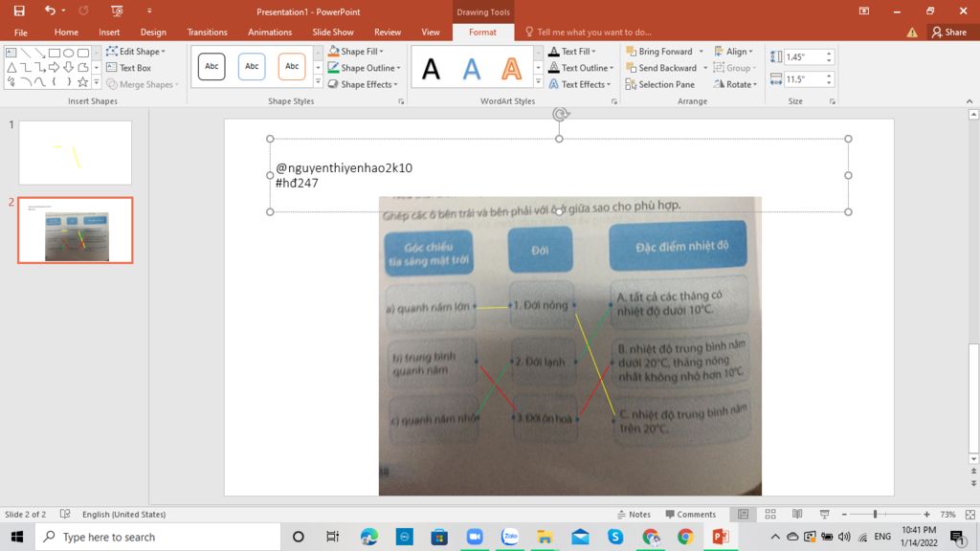This screenshot has width=980, height=551.
Task: Apply the black WordArt A style
Action: [x=432, y=69]
